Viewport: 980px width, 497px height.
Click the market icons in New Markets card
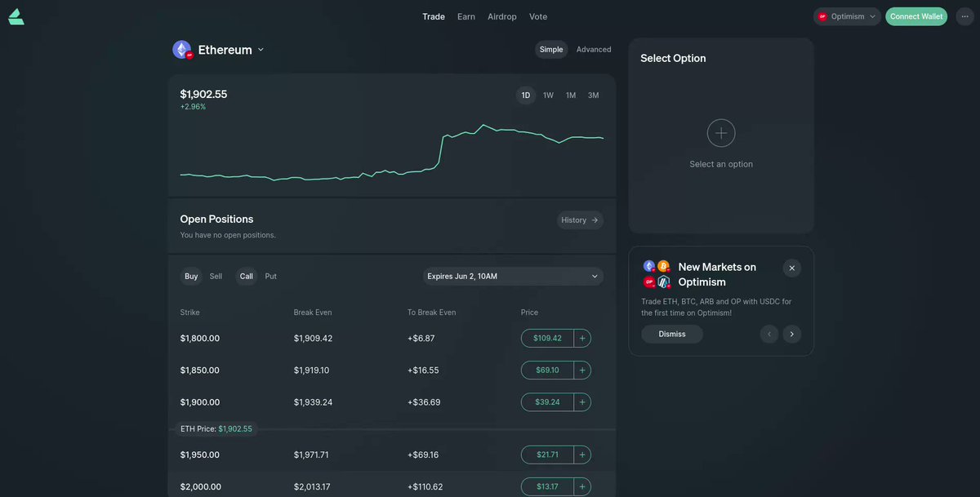click(x=657, y=274)
